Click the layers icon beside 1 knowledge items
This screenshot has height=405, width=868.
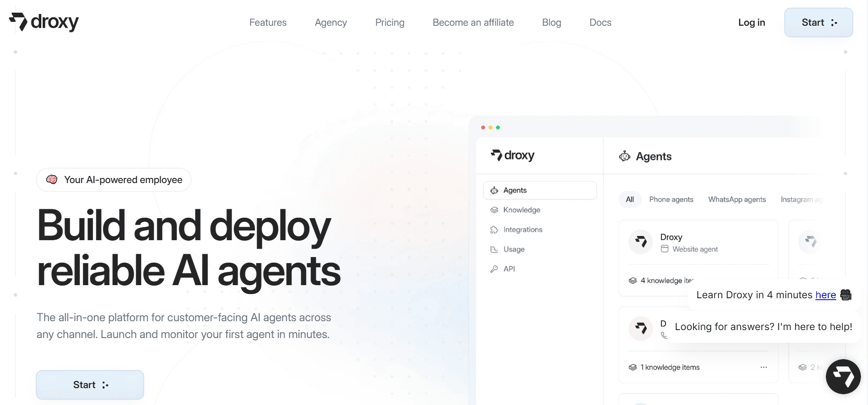(633, 367)
